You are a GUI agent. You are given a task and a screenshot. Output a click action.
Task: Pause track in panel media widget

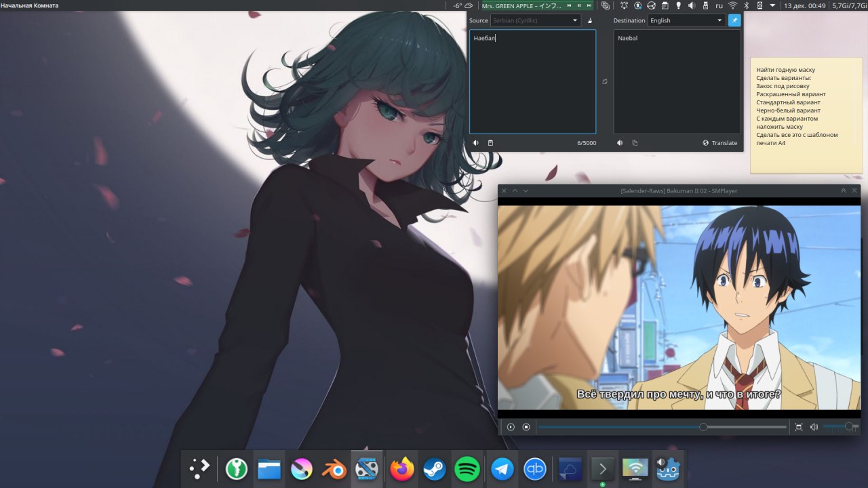tap(579, 5)
